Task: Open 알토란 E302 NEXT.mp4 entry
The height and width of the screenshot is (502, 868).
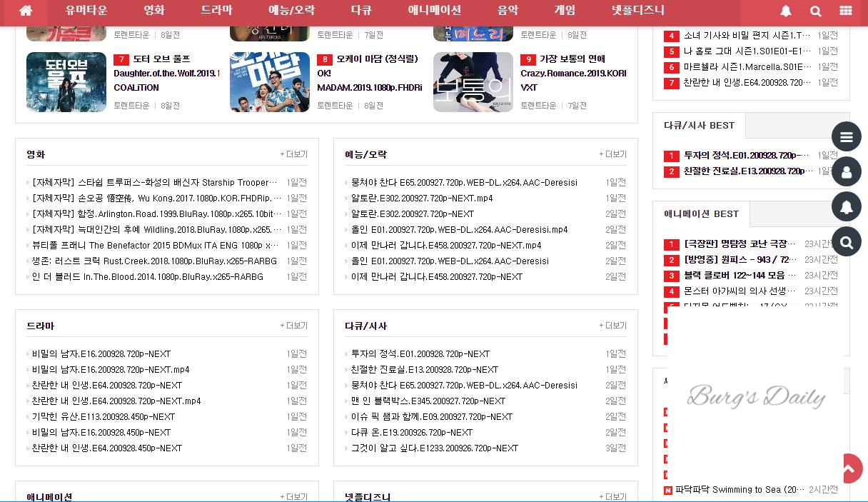Action: 421,199
